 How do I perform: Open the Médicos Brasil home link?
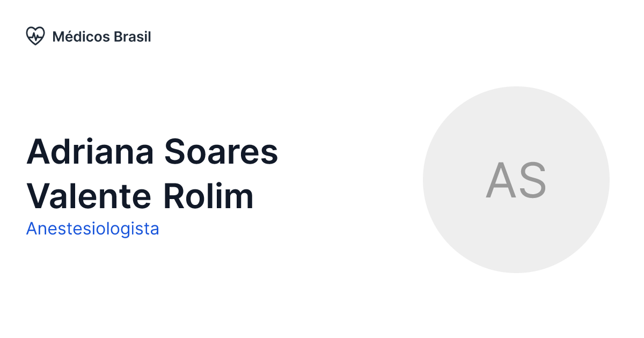pyautogui.click(x=89, y=36)
